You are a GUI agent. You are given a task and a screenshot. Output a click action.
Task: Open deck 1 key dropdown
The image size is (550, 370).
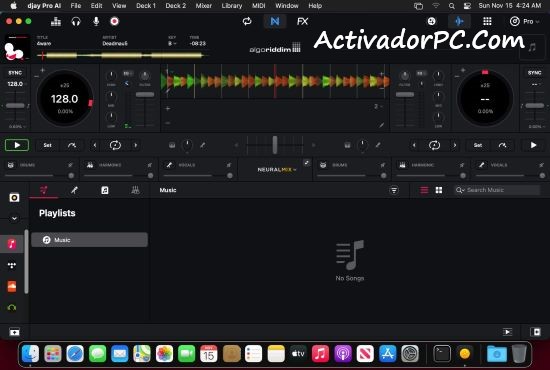(172, 43)
